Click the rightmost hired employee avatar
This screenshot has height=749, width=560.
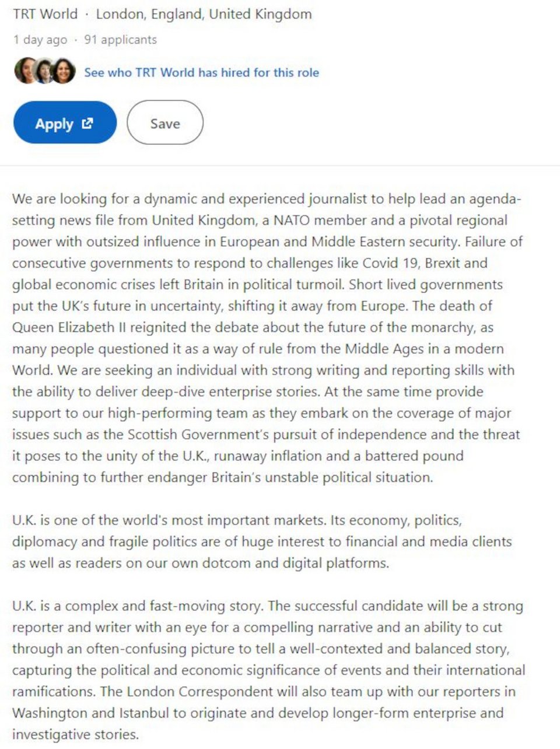click(x=64, y=71)
